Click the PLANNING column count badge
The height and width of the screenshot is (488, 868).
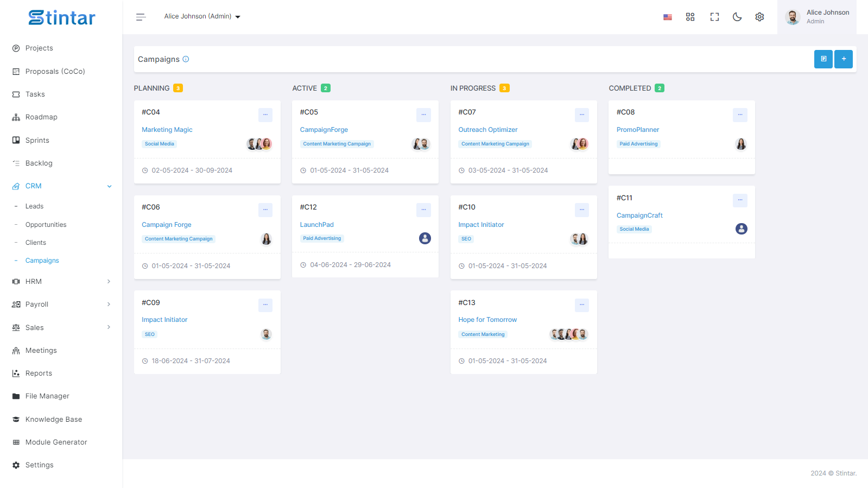point(178,88)
